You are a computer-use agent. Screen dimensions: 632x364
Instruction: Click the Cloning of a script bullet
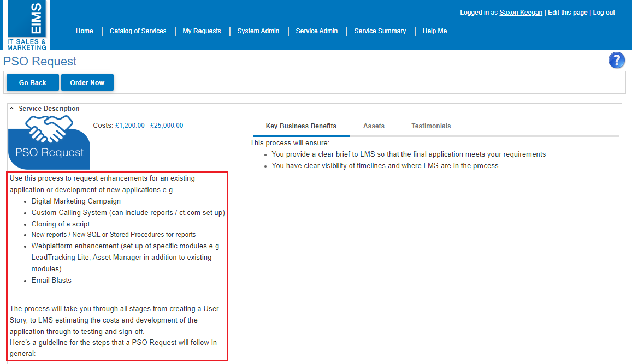(61, 224)
